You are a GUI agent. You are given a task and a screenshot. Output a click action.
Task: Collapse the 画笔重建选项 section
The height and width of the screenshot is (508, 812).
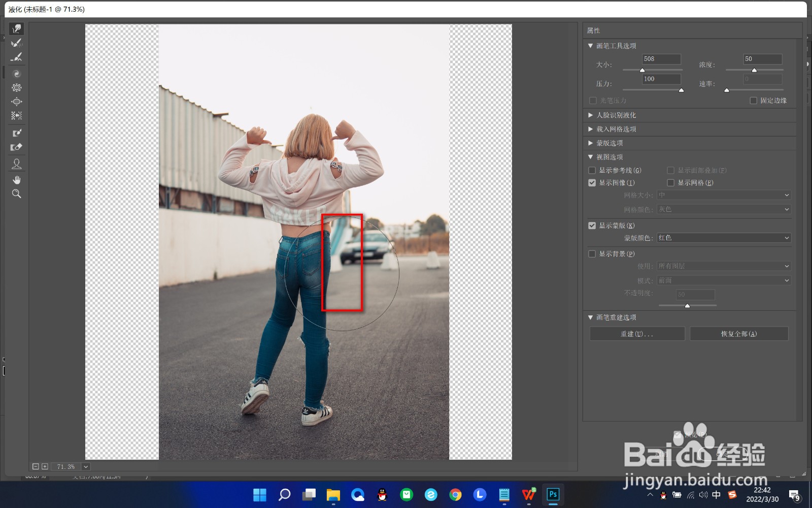pyautogui.click(x=590, y=317)
